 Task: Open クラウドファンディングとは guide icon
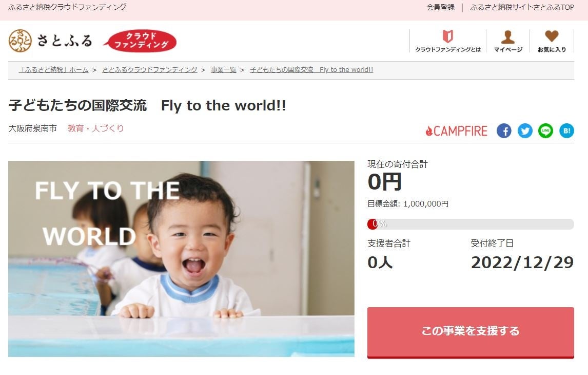pyautogui.click(x=448, y=41)
